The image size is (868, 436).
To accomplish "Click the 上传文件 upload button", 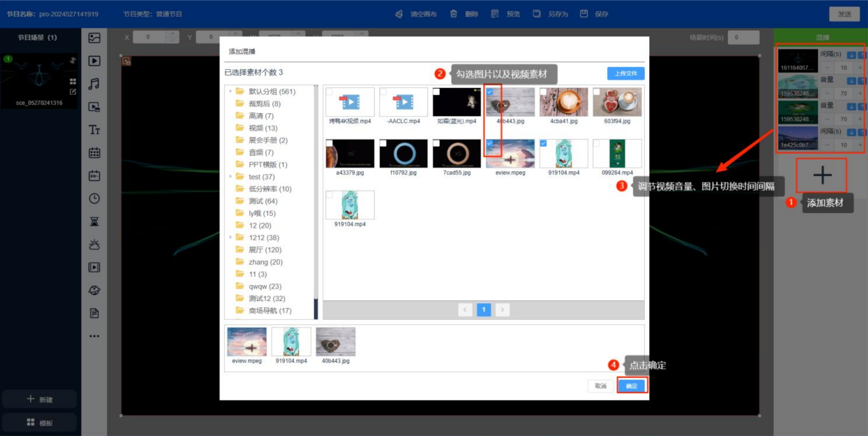I will pos(626,73).
